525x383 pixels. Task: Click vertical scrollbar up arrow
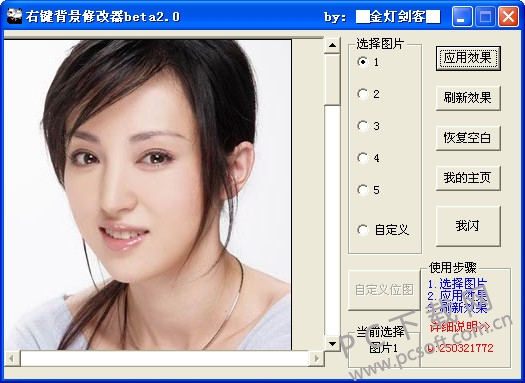pos(332,46)
